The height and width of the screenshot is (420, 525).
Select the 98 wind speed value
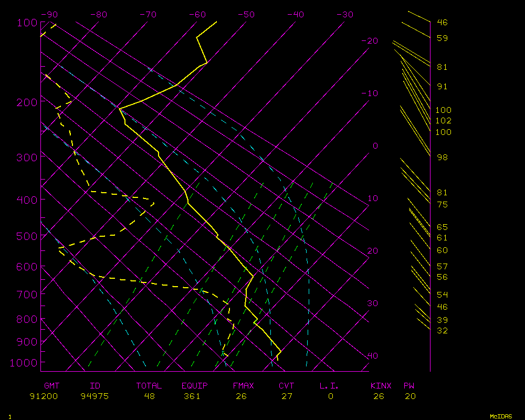tap(442, 157)
